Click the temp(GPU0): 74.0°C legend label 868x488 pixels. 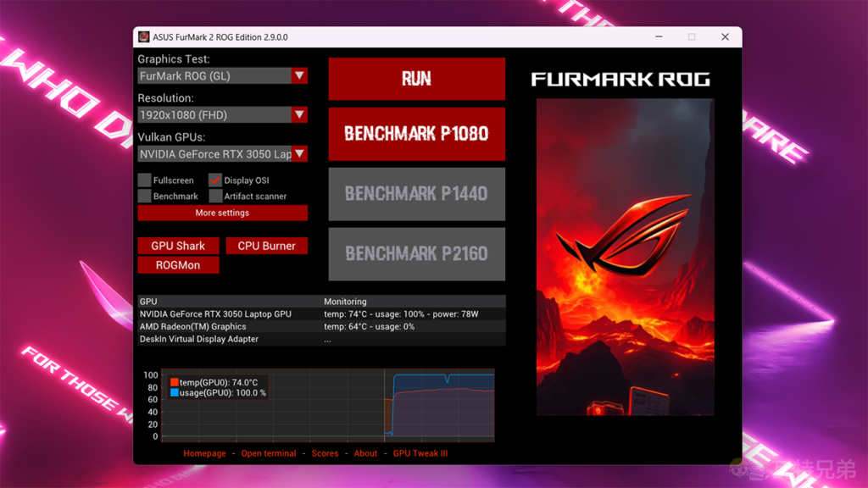[x=219, y=382]
